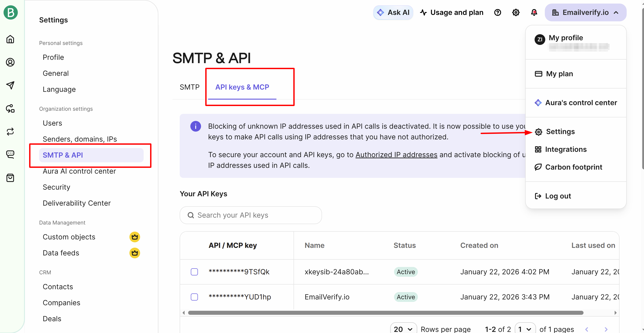Image resolution: width=644 pixels, height=333 pixels.
Task: Open General settings
Action: 56,73
